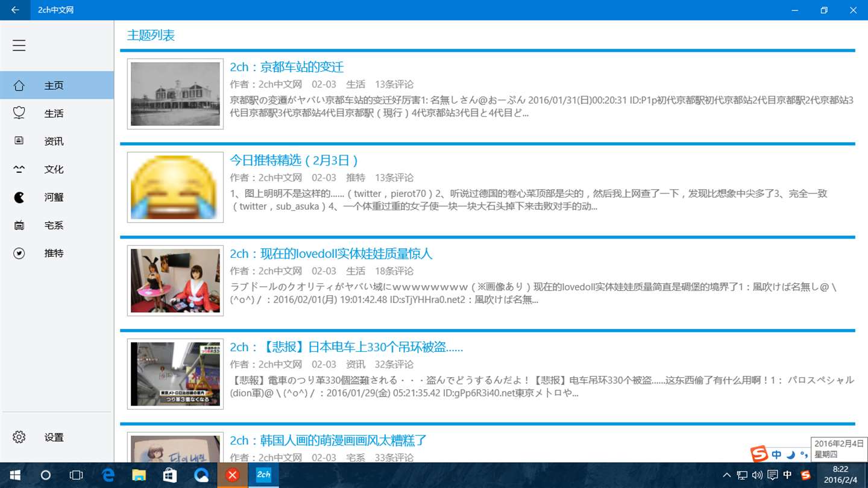Open File Explorer from taskbar
The width and height of the screenshot is (868, 488).
(139, 475)
